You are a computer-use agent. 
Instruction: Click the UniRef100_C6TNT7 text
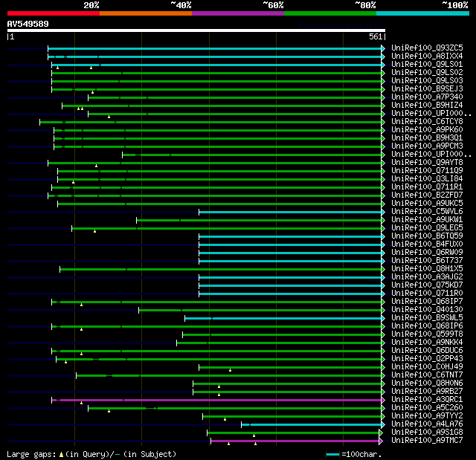click(427, 375)
